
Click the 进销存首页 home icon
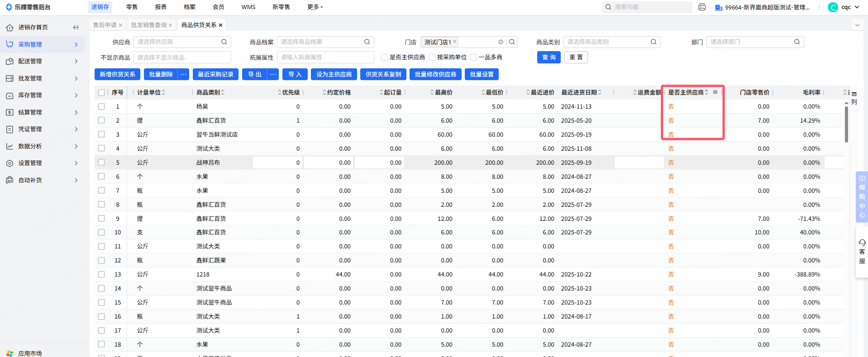[10, 28]
